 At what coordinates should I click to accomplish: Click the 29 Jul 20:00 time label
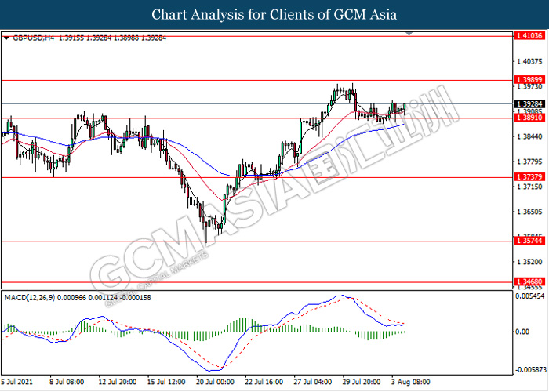[361, 382]
